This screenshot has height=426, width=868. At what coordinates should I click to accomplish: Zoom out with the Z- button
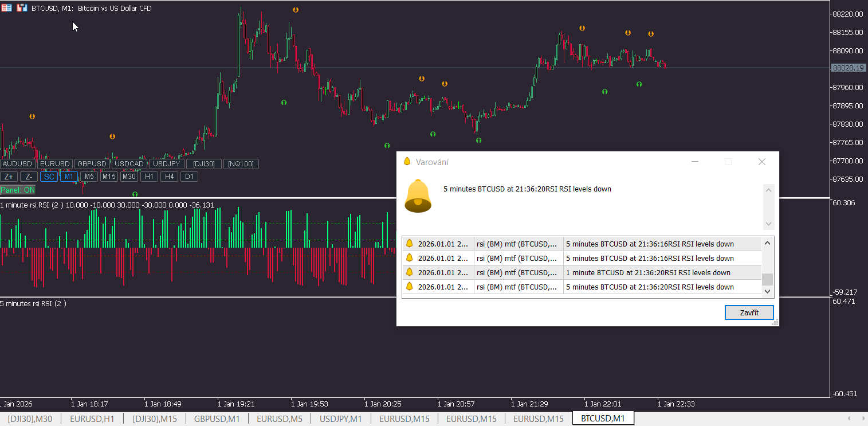29,177
